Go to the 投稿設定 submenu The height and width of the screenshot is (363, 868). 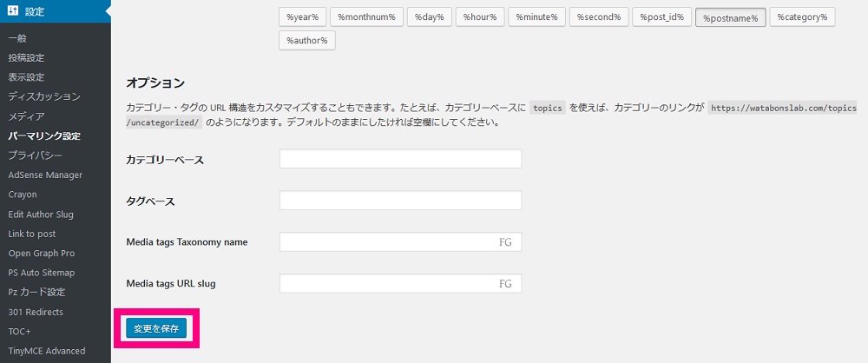coord(27,57)
